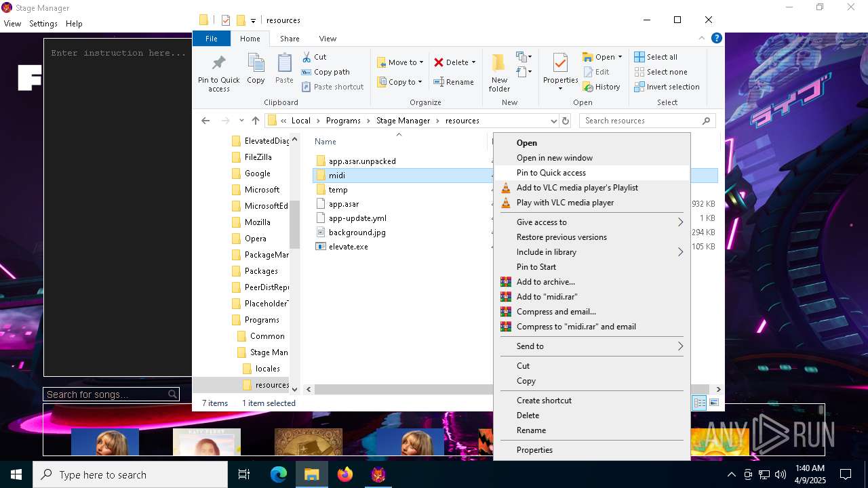Click navigation pane scroll down arrow

coord(294,389)
